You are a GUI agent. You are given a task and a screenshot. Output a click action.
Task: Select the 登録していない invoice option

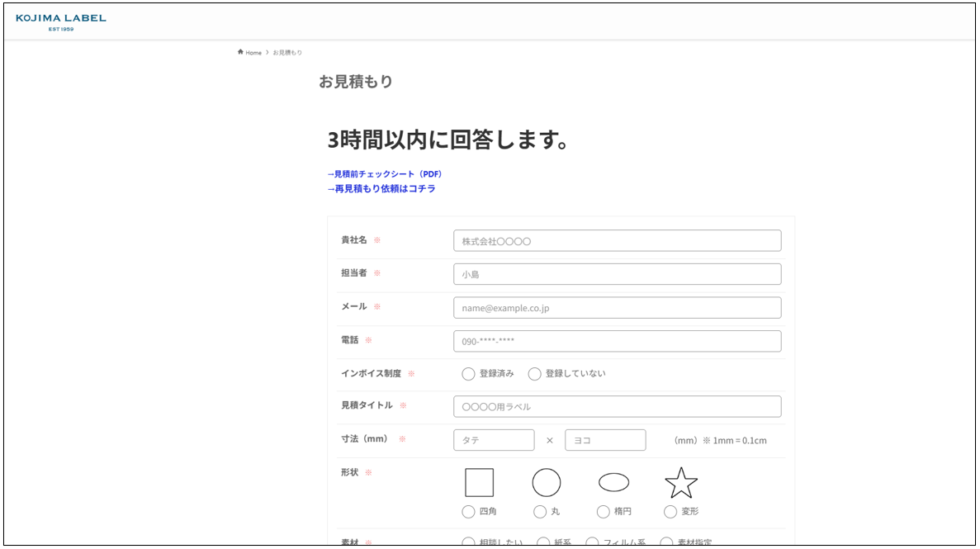(x=534, y=374)
